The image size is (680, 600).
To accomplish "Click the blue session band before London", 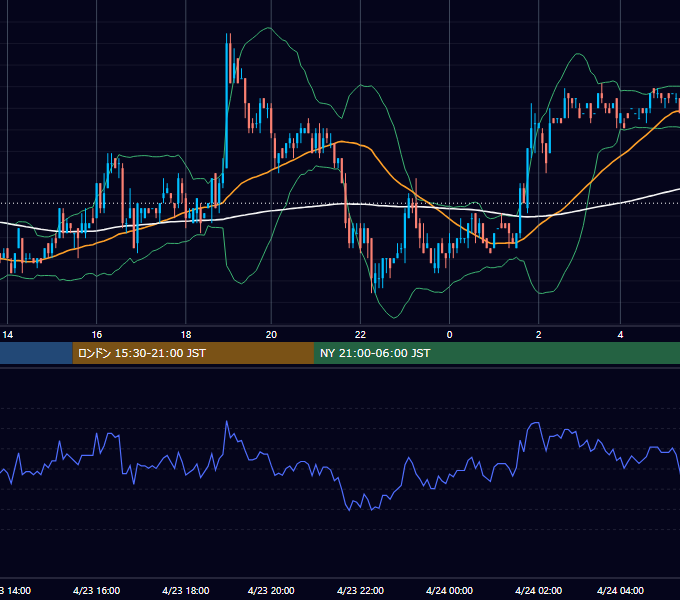I will [x=36, y=353].
